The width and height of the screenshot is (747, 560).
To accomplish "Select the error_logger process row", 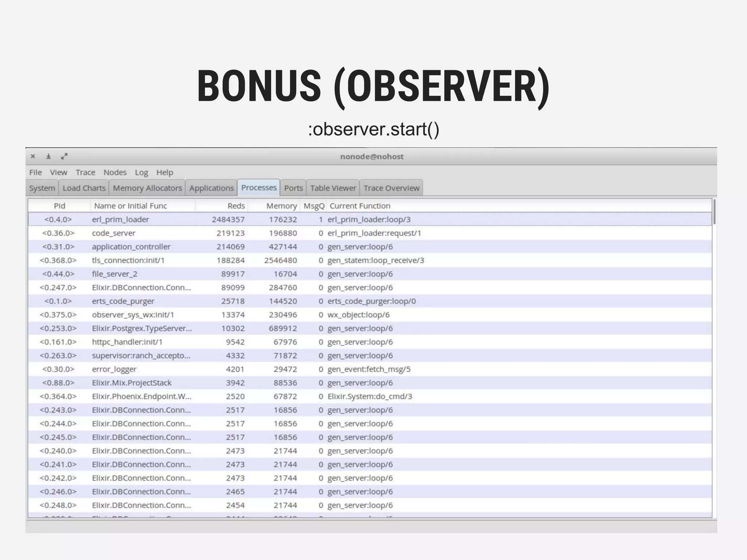I will point(370,369).
